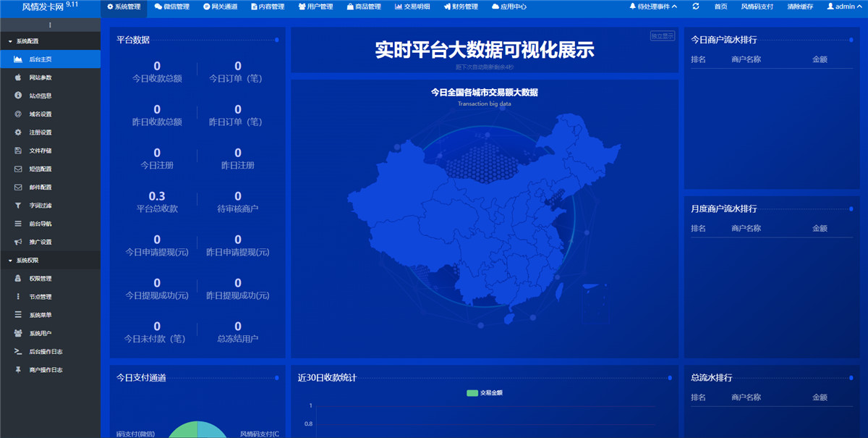Click the 文件存储 save disk icon
868x438 pixels.
click(18, 151)
